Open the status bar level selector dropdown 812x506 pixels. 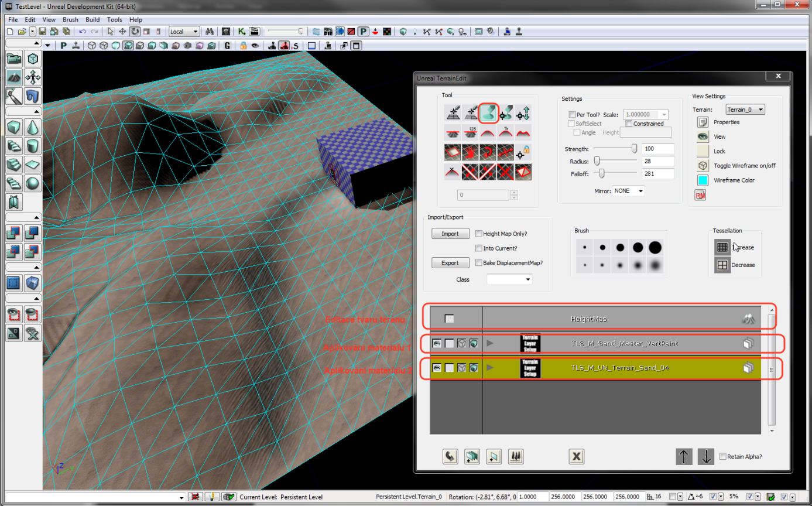pos(181,497)
